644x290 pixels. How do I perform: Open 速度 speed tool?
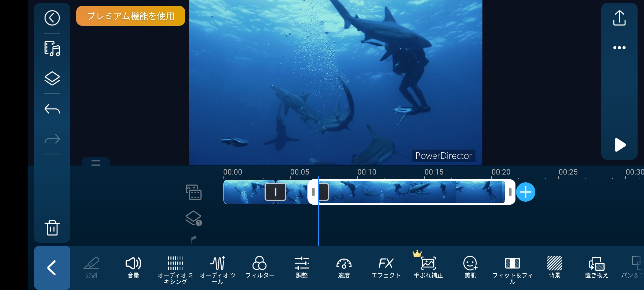click(x=344, y=267)
